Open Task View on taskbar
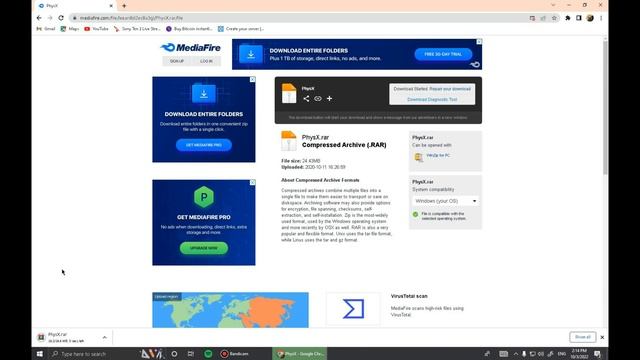Screen dimensions: 640x360 point(191,354)
